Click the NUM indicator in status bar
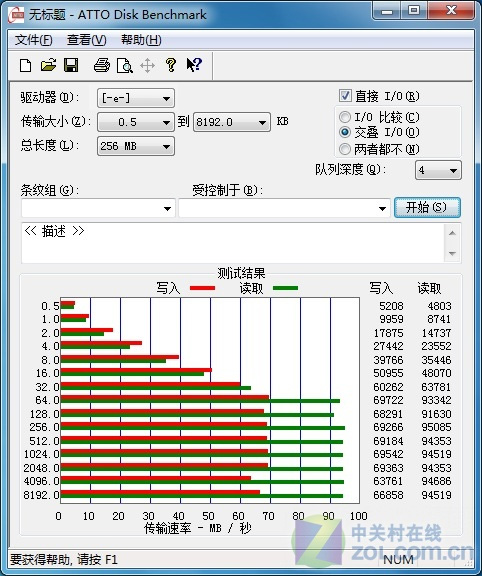This screenshot has height=576, width=482. (398, 559)
